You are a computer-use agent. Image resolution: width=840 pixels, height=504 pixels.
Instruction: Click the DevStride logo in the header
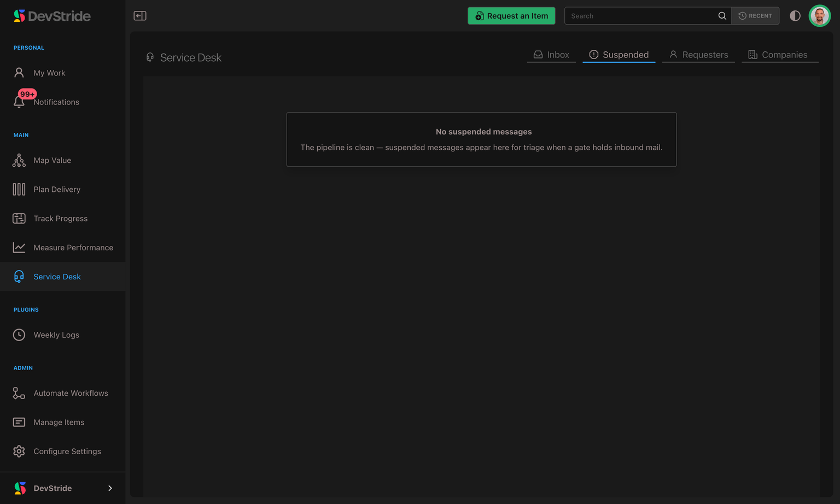tap(52, 16)
